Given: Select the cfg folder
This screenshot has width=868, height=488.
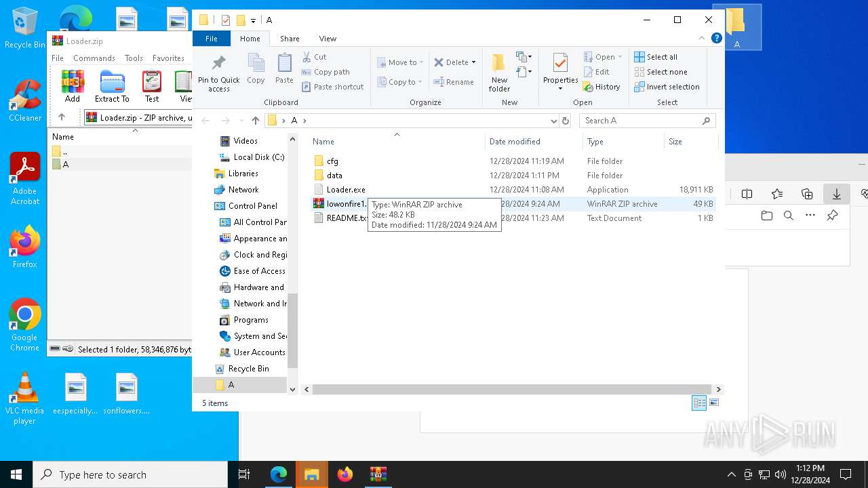Looking at the screenshot, I should [326, 161].
